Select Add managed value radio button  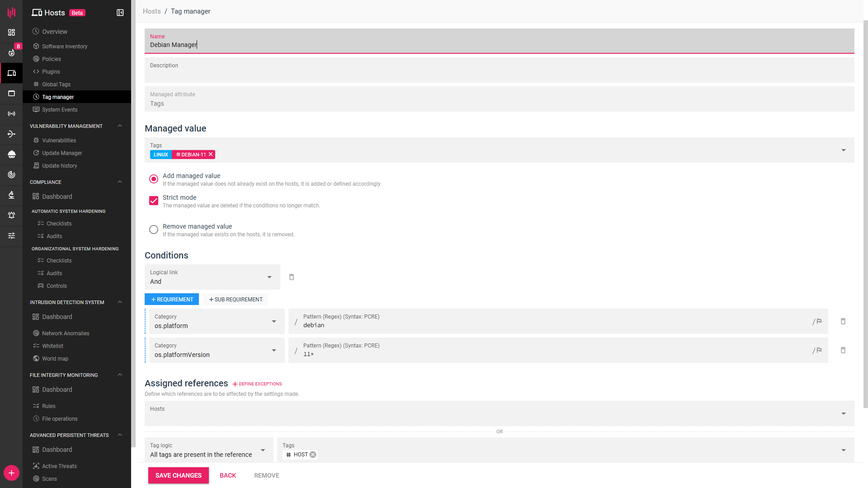(x=154, y=179)
